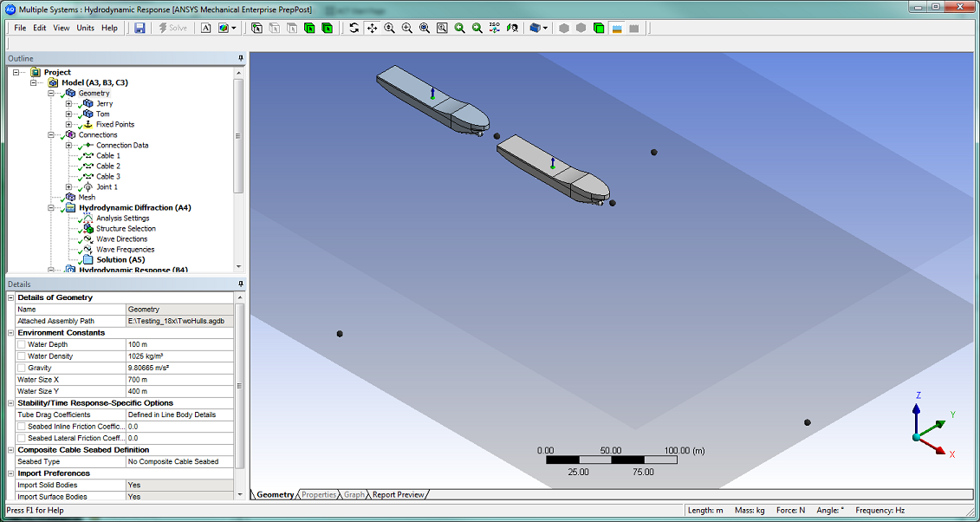The image size is (980, 522).
Task: Open the Units menu
Action: click(85, 28)
